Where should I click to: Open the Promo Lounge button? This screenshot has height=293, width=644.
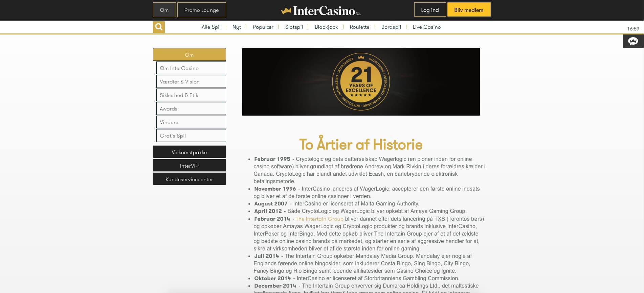[x=201, y=10]
